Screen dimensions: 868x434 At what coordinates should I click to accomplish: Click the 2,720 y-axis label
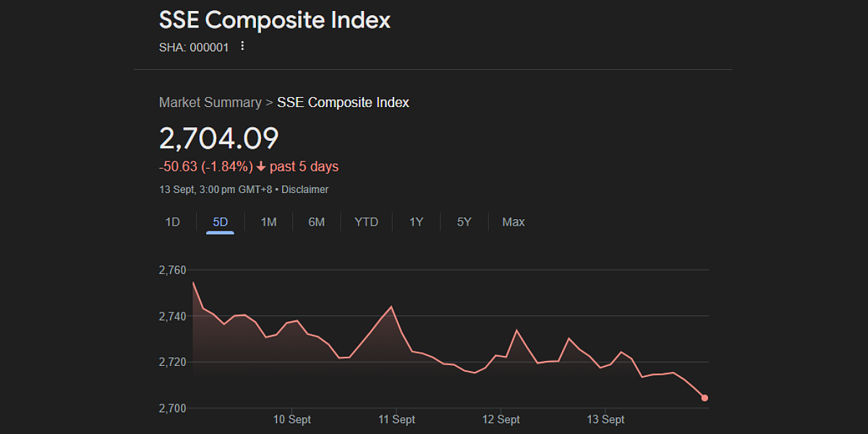[172, 362]
